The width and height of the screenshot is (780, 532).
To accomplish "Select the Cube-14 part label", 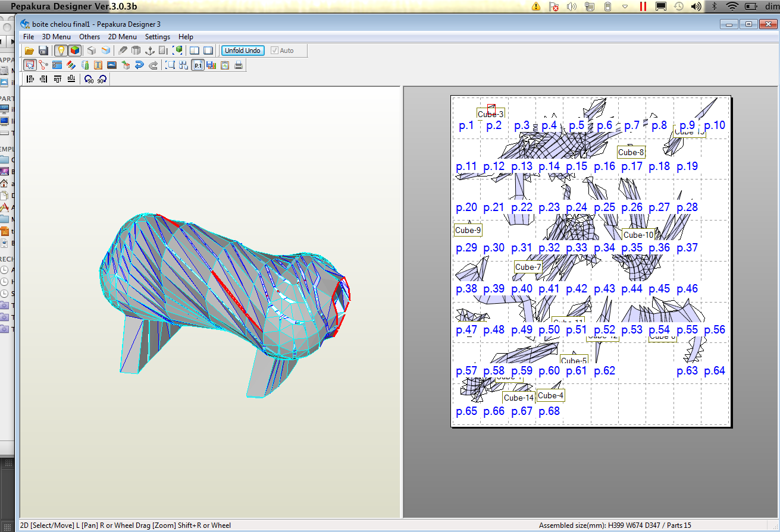I will (x=519, y=398).
